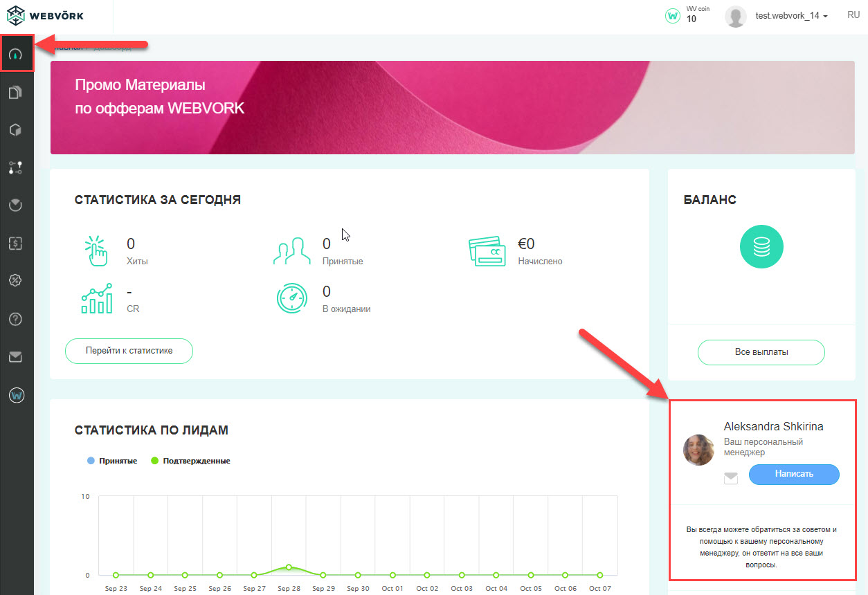Viewport: 868px width, 595px height.
Task: Click the envelope icon beside Написать
Action: [731, 478]
